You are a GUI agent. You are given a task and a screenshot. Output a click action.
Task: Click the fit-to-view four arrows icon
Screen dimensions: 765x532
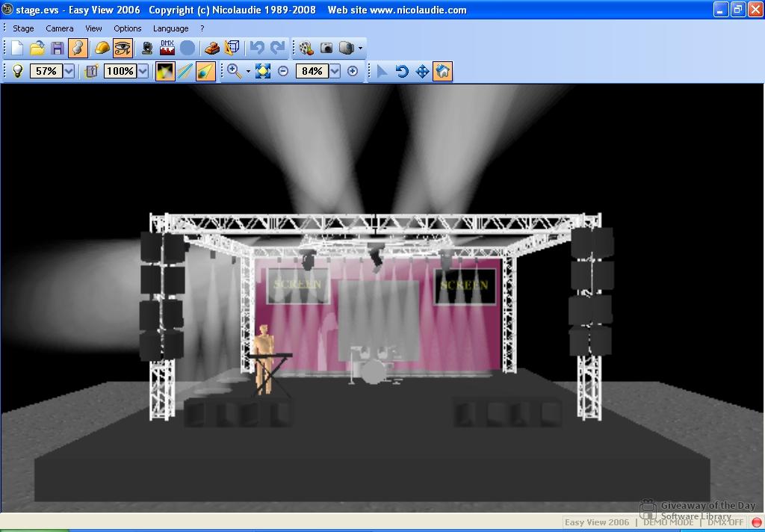(x=262, y=71)
